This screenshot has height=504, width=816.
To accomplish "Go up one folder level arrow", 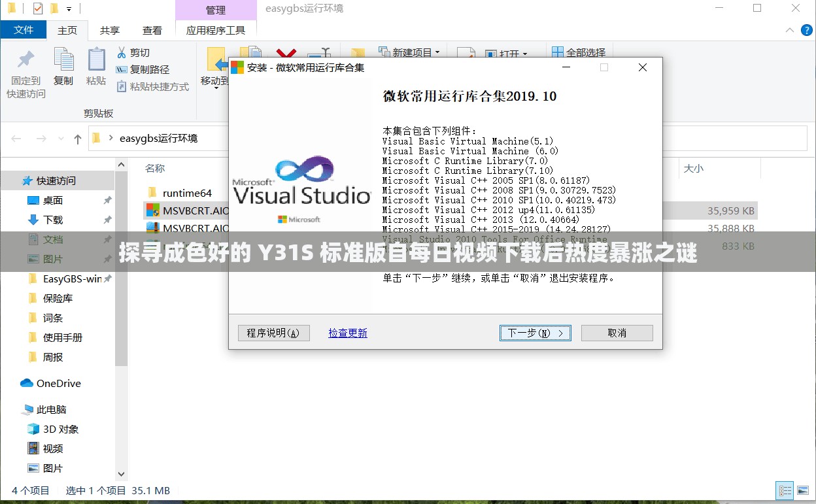I will [x=78, y=139].
